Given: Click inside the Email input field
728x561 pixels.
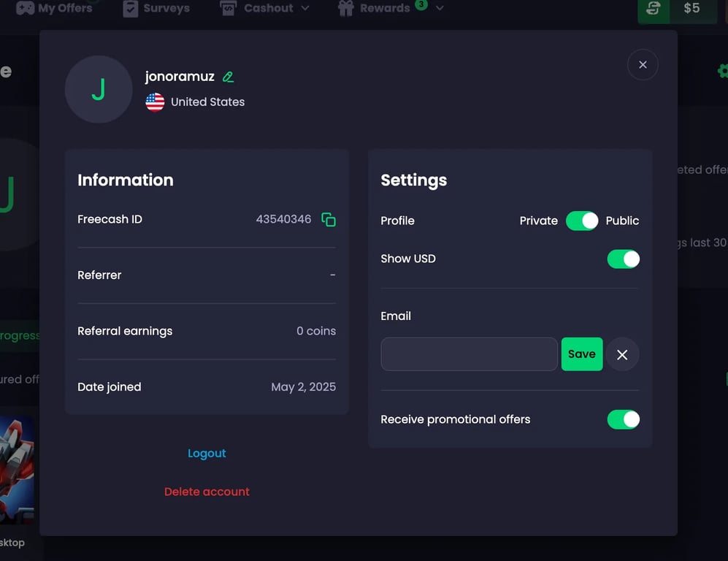Looking at the screenshot, I should [469, 354].
